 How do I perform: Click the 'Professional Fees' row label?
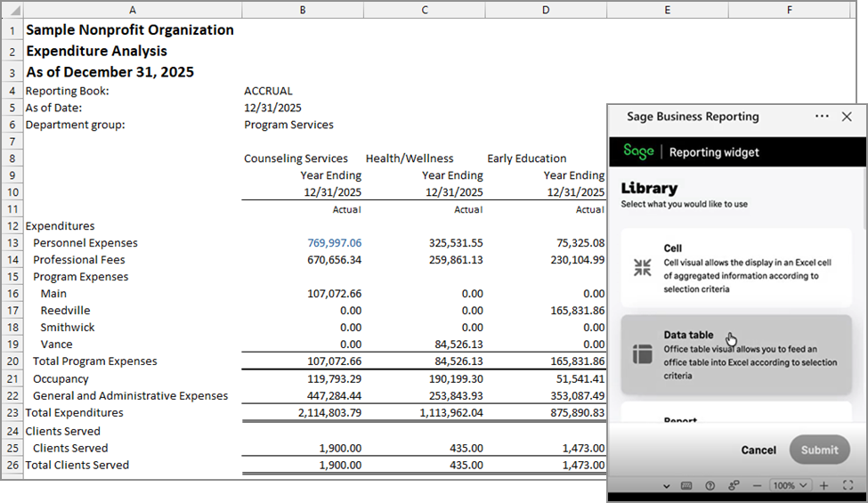[78, 260]
